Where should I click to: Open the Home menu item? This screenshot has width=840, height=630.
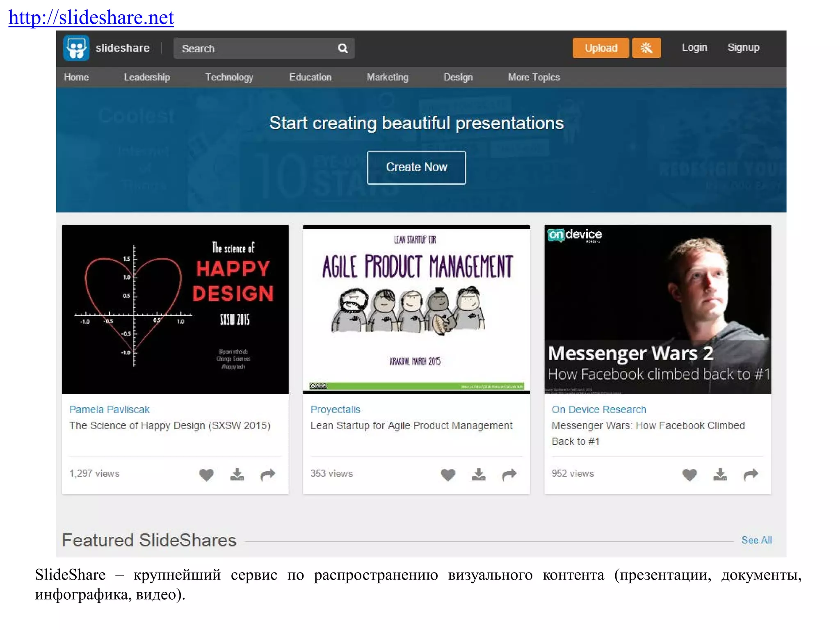pos(76,77)
